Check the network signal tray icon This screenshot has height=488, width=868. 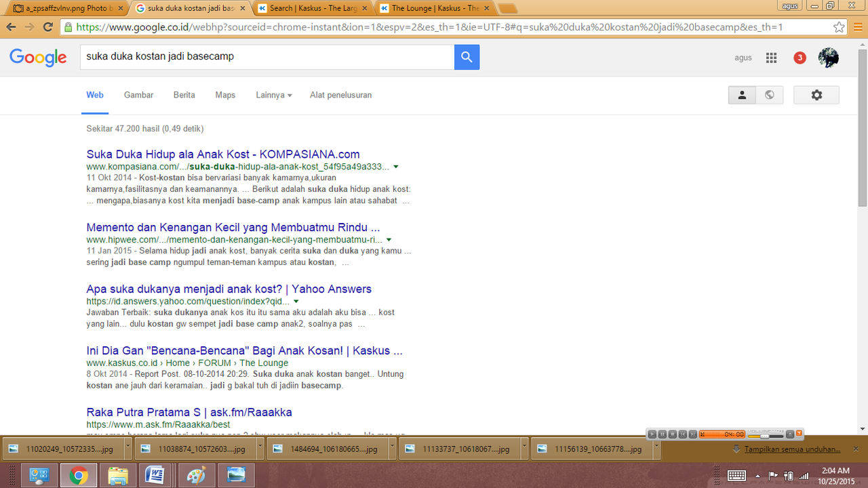tap(804, 476)
